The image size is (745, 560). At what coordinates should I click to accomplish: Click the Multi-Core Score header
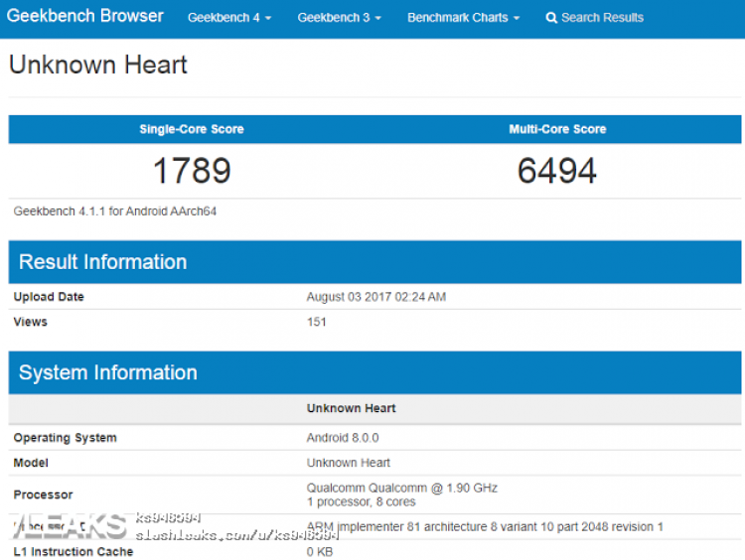(557, 129)
